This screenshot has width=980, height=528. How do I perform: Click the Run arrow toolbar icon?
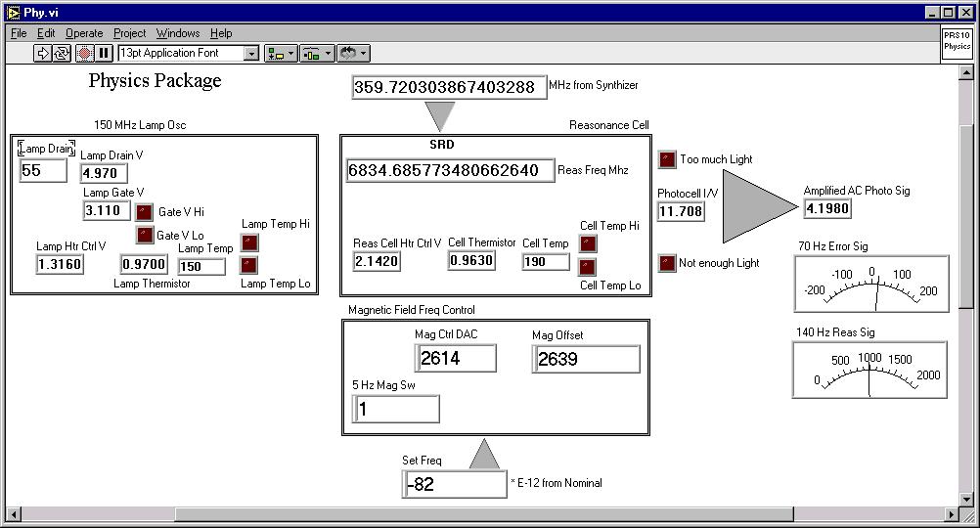coord(42,53)
